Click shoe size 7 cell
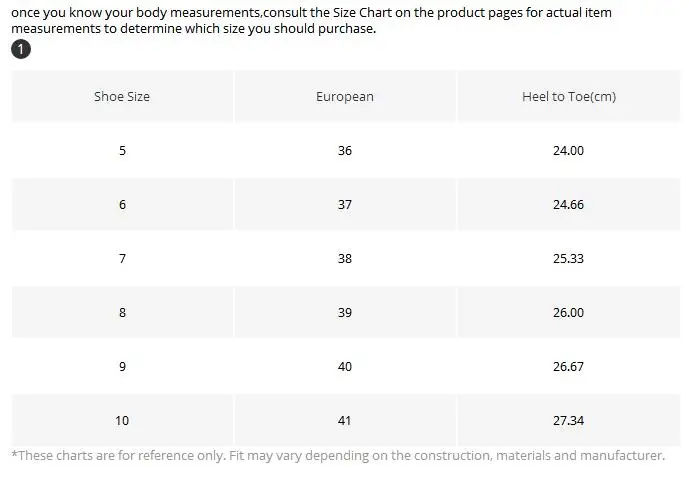 pos(122,258)
